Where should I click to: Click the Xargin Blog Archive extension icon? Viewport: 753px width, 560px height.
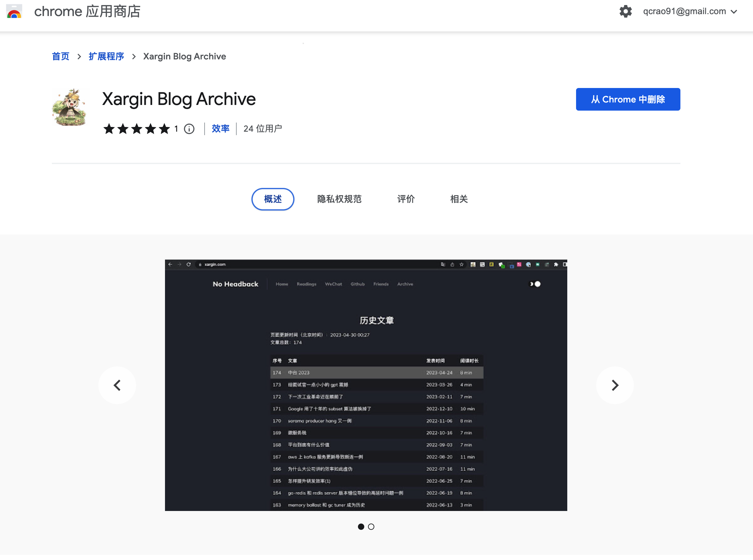pyautogui.click(x=70, y=107)
